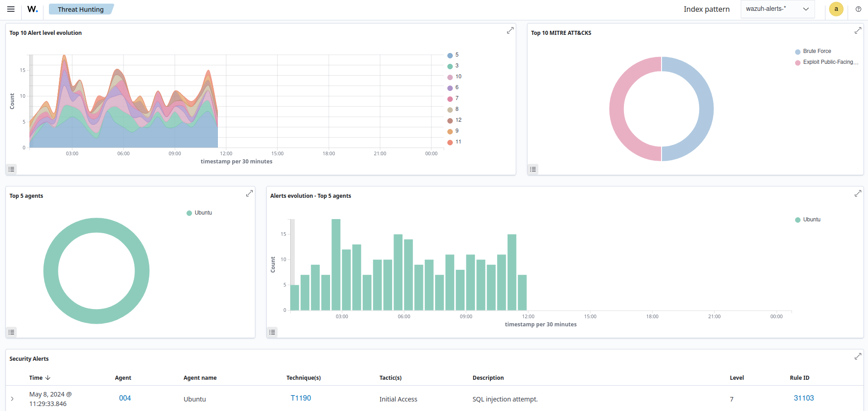Open the user avatar menu
Viewport: 868px width, 411px height.
(x=836, y=9)
